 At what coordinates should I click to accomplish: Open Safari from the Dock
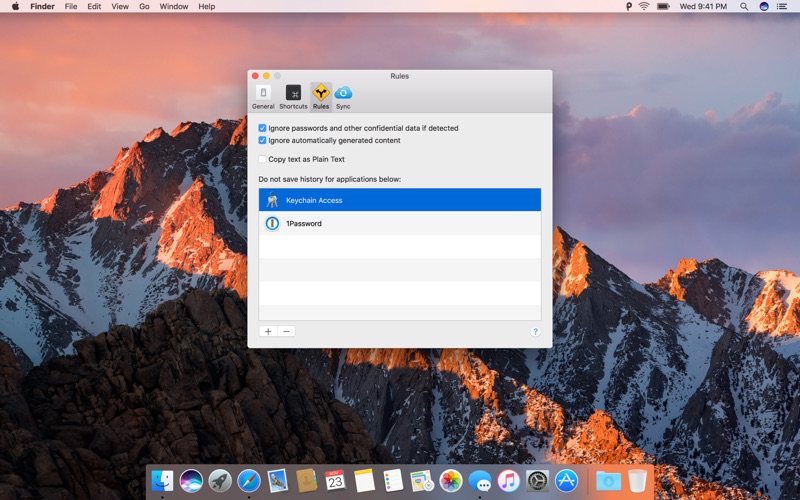tap(249, 481)
